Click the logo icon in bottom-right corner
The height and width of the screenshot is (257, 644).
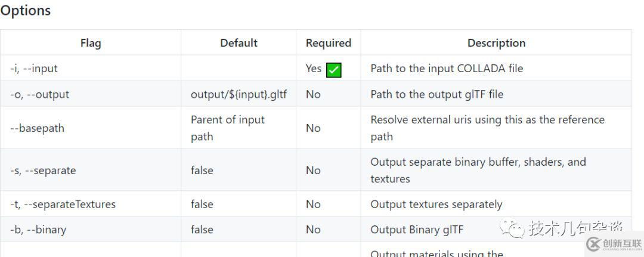pos(593,244)
